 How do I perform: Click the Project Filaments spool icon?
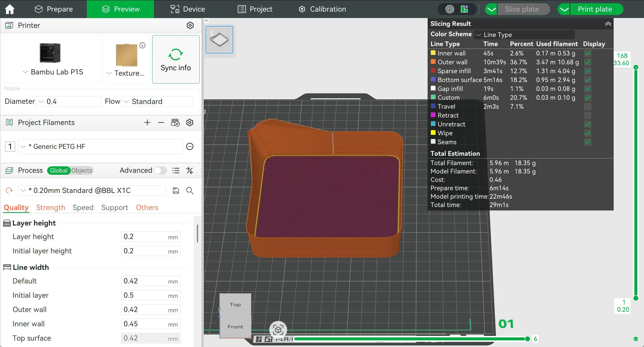pos(9,122)
